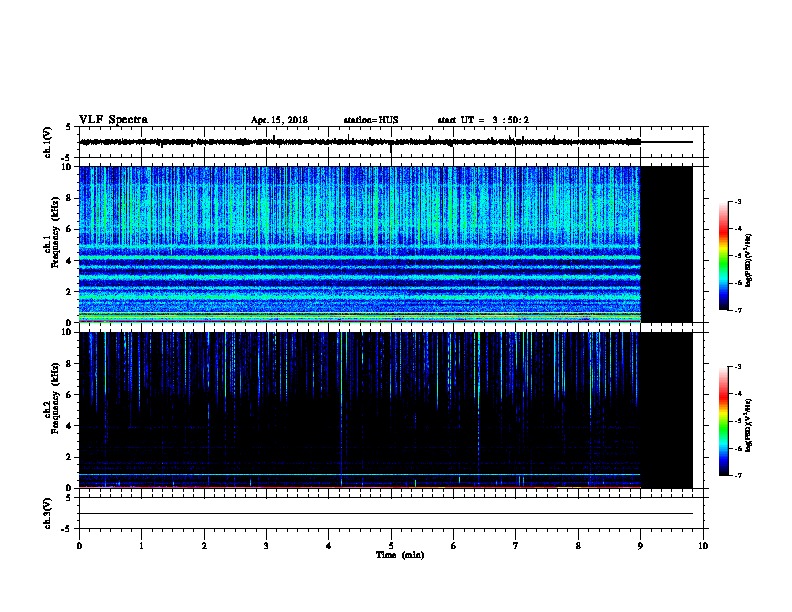Select the date text "Apr. 15, 2018"
The image size is (792, 612).
(x=279, y=120)
